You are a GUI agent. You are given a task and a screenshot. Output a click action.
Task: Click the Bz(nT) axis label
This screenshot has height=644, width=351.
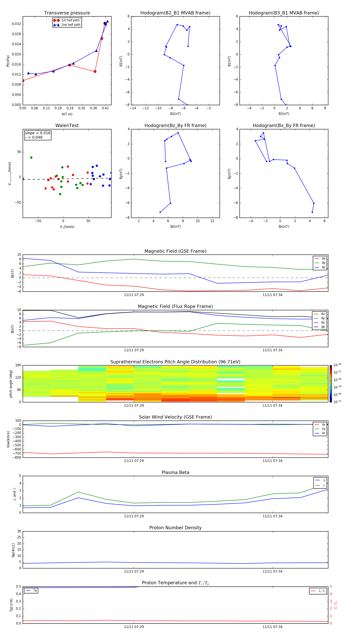(175, 227)
